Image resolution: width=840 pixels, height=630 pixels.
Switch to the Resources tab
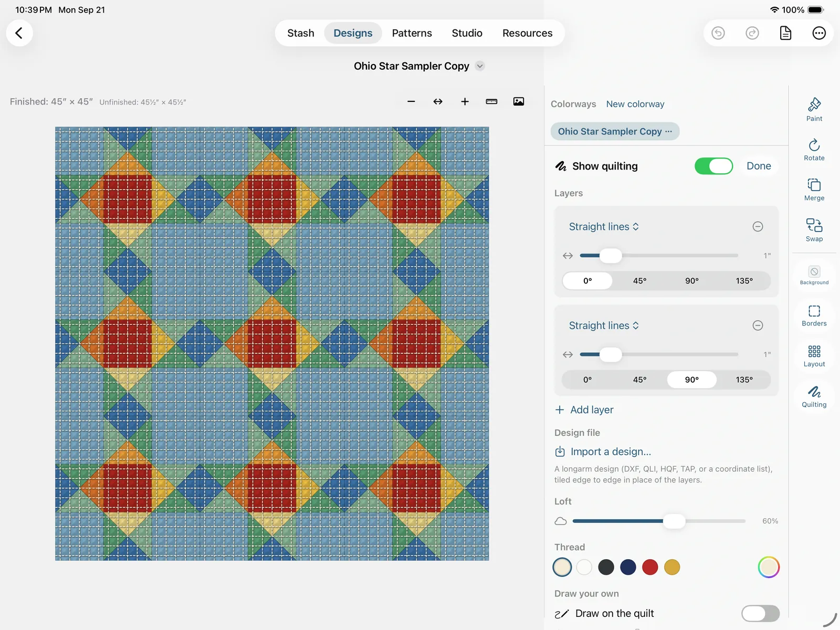[528, 33]
